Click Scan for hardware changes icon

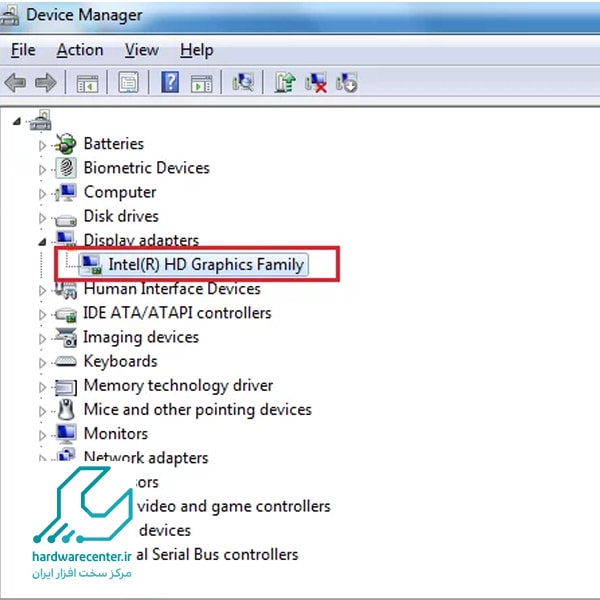[x=243, y=82]
